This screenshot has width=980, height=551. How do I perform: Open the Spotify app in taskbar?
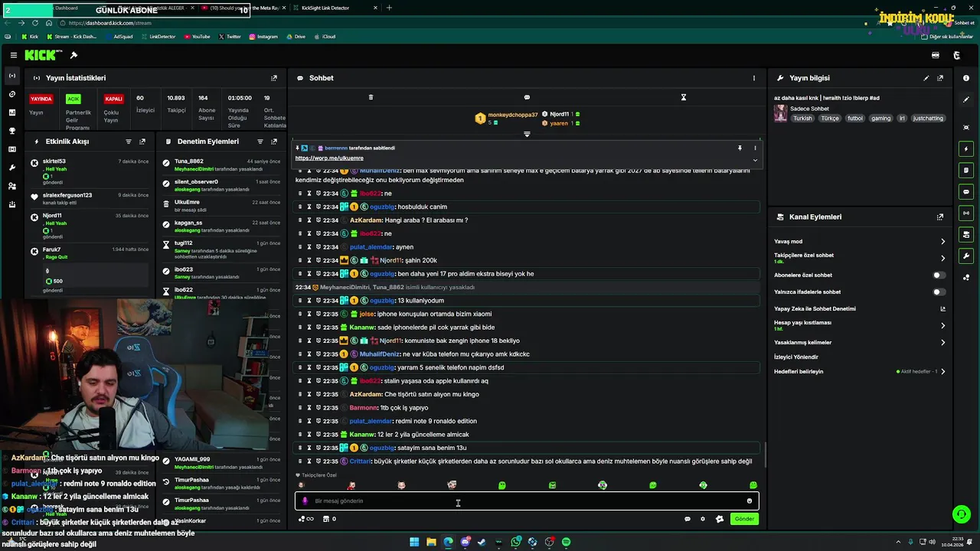coord(566,542)
